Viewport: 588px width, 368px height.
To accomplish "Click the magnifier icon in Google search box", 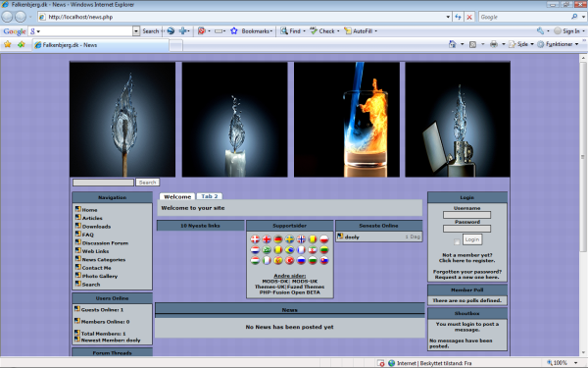I will (574, 17).
